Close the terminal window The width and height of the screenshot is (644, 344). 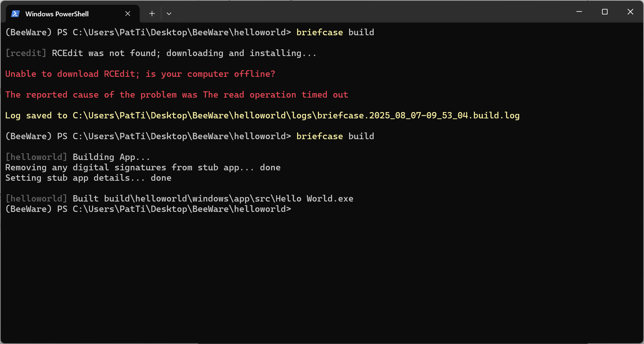point(630,12)
